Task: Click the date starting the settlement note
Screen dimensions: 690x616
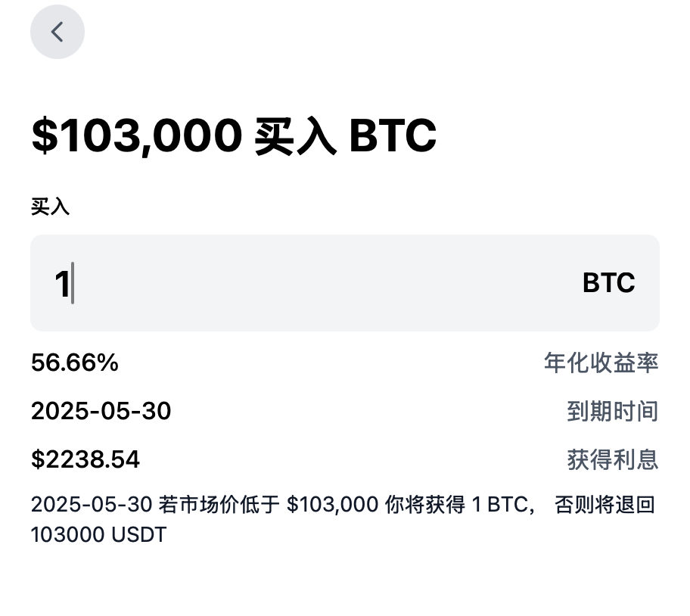Action: point(92,504)
